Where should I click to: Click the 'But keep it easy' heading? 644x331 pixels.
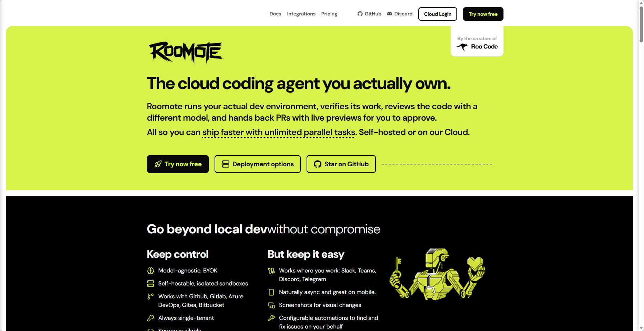pyautogui.click(x=306, y=254)
